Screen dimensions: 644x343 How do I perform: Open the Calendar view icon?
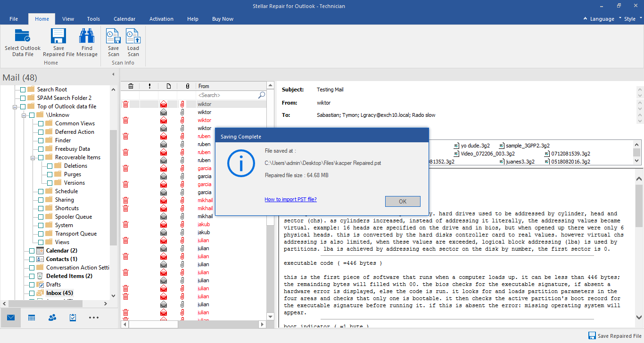click(31, 318)
